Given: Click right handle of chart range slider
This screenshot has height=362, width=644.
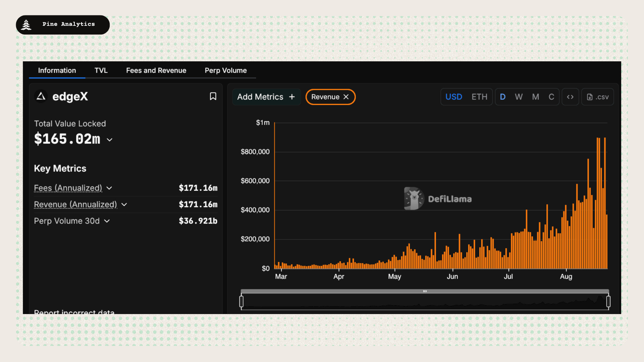Looking at the screenshot, I should (608, 301).
